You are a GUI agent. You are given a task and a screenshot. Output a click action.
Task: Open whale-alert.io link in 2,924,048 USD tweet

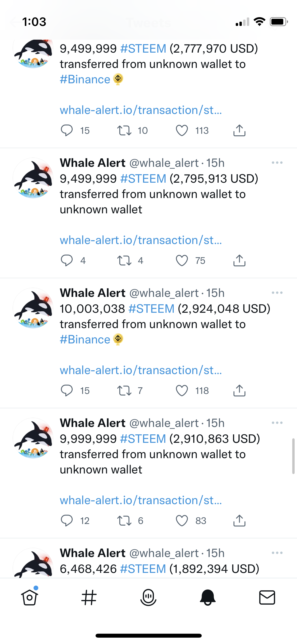pos(141,370)
